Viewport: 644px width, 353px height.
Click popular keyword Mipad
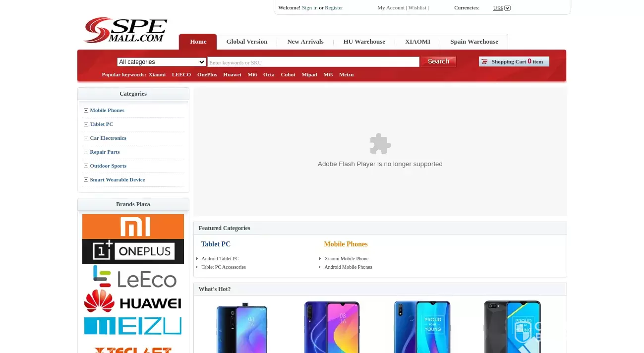click(x=309, y=74)
